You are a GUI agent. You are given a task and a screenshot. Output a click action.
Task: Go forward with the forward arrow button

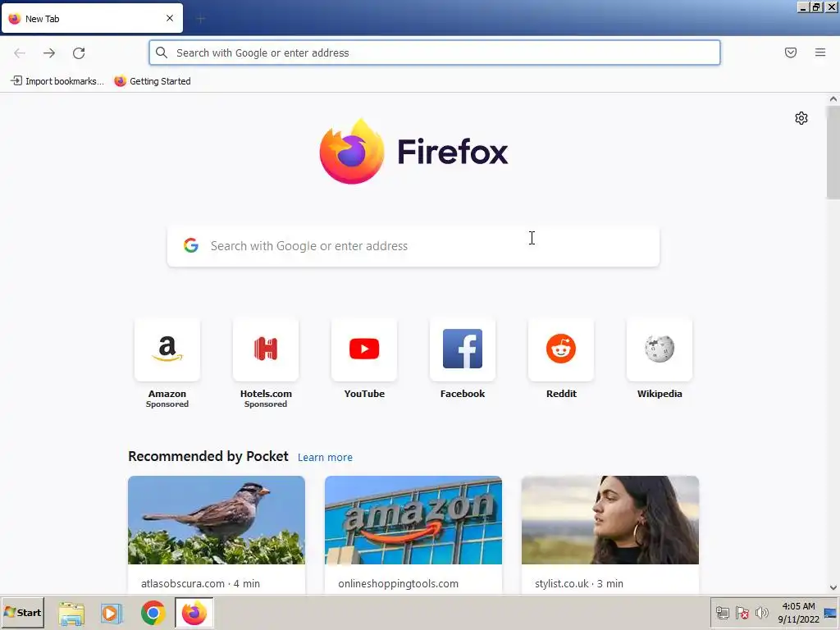(x=49, y=52)
